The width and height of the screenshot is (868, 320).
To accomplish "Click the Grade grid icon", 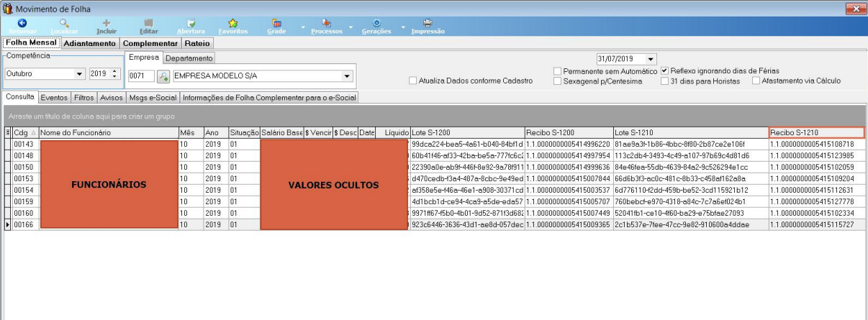I will tap(276, 23).
